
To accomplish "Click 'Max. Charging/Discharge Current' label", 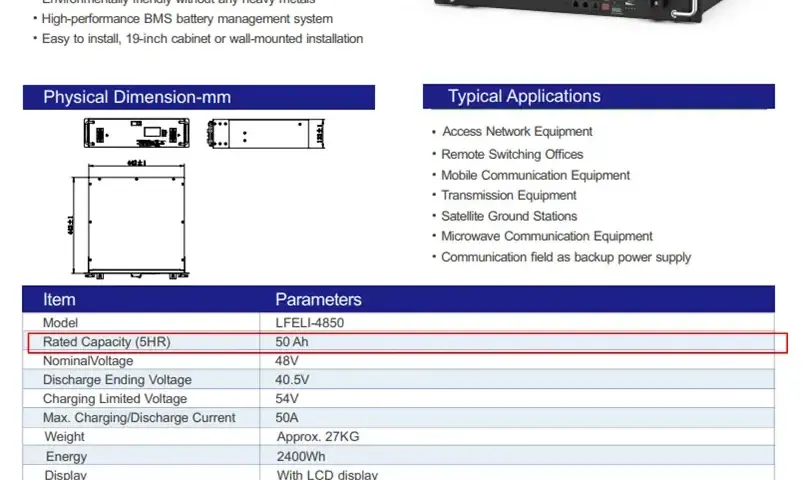I will (x=139, y=418).
